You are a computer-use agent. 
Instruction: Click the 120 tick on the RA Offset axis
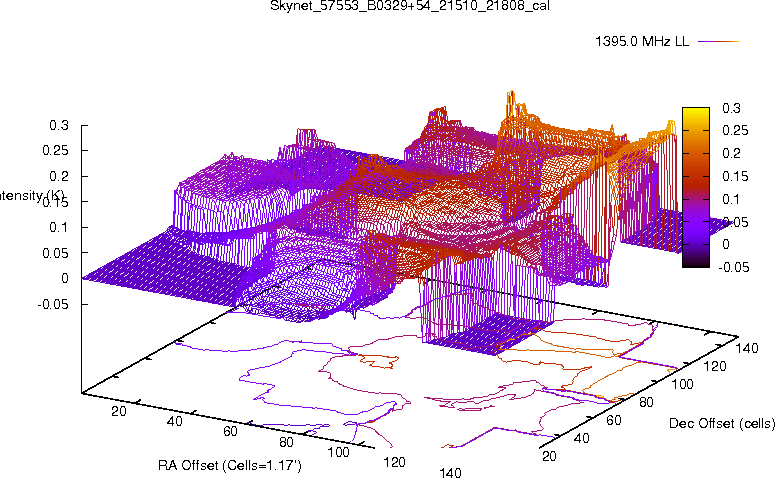(x=394, y=463)
